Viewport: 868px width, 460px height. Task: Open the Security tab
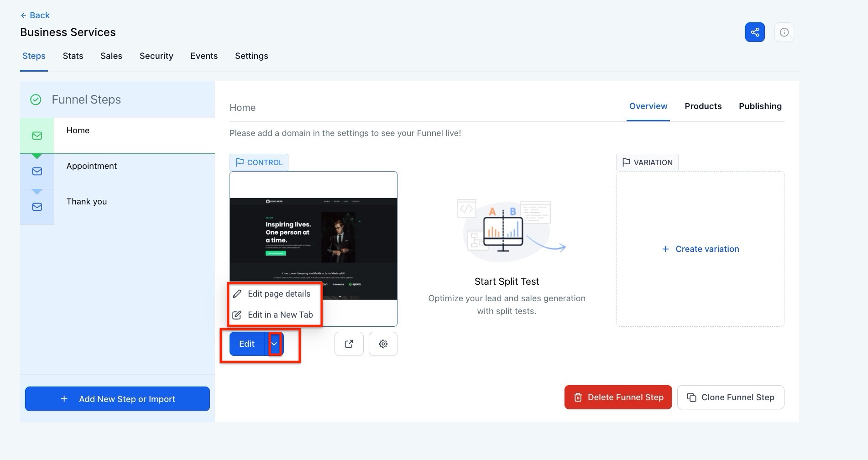(x=156, y=56)
